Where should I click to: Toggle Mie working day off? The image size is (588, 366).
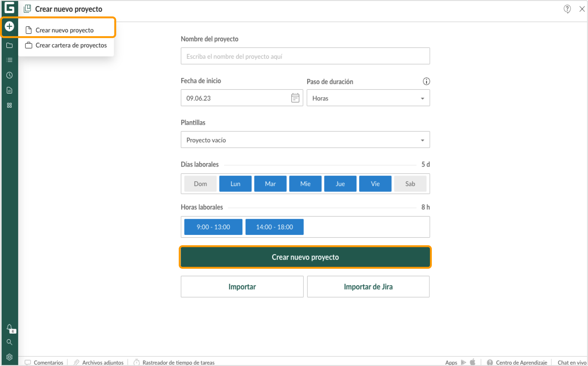tap(305, 184)
